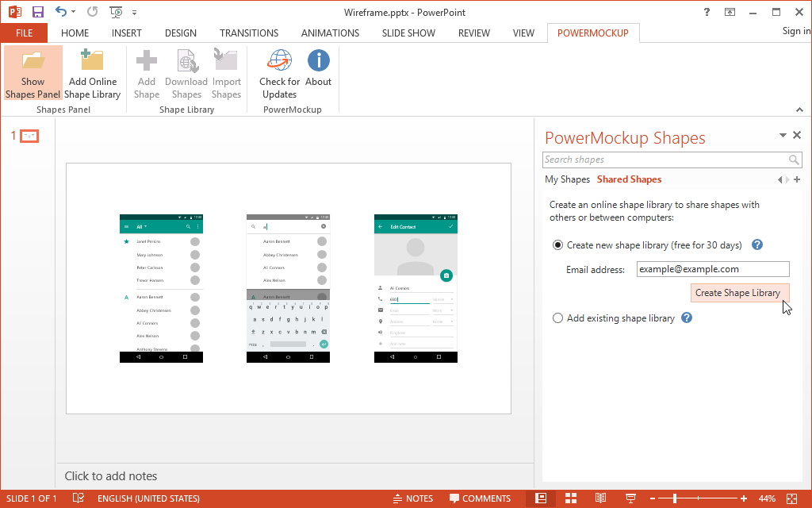Image resolution: width=812 pixels, height=508 pixels.
Task: Switch to the HOME ribbon tab
Action: (75, 33)
